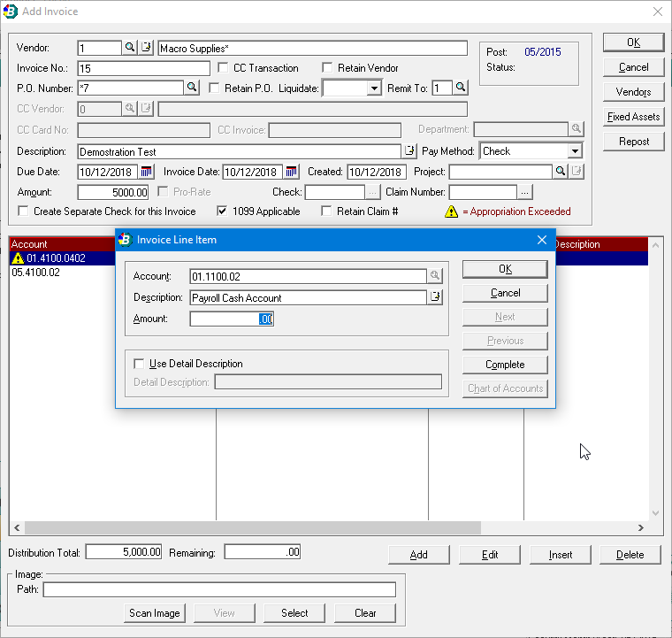Viewport: 672px width, 638px height.
Task: Click Cancel button in Add Invoice window
Action: tap(633, 67)
